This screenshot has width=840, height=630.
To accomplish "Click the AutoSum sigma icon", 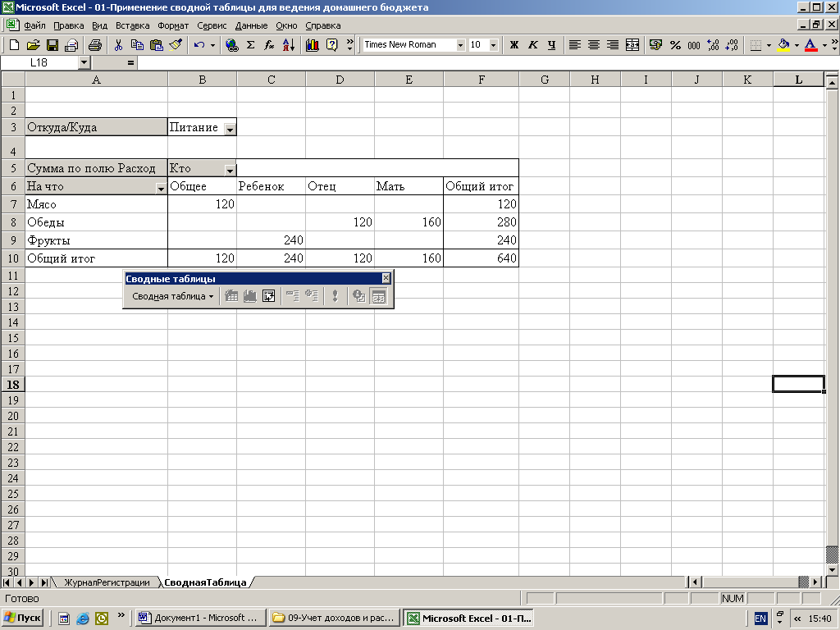I will click(x=250, y=45).
